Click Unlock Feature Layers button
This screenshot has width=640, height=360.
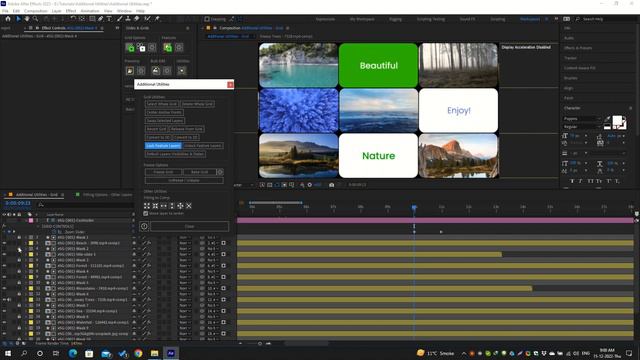[203, 146]
